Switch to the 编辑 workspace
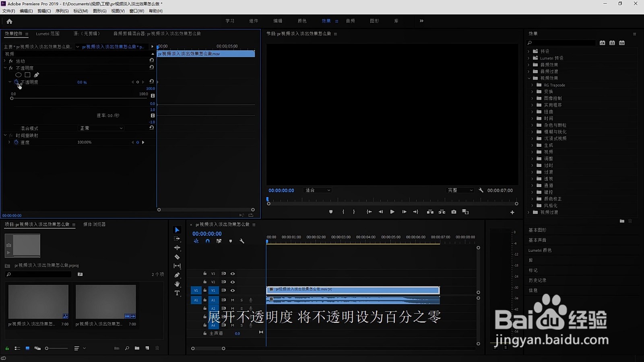The height and width of the screenshot is (362, 644). coord(278,21)
